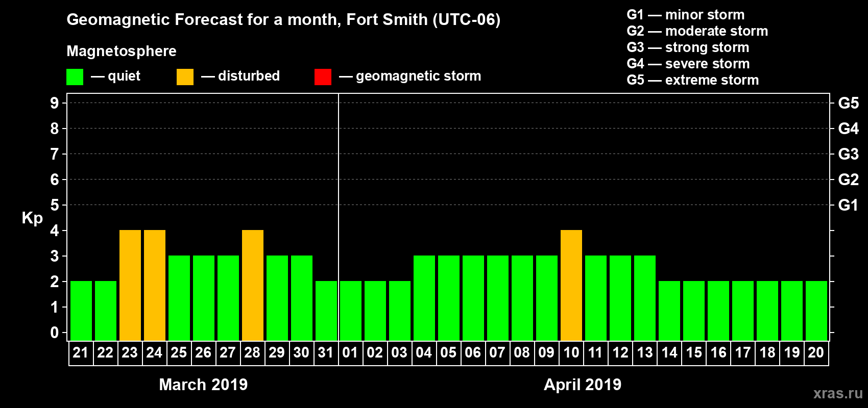Click the red geomagnetic storm legend swatch
Screen dimensions: 868x408
point(323,77)
